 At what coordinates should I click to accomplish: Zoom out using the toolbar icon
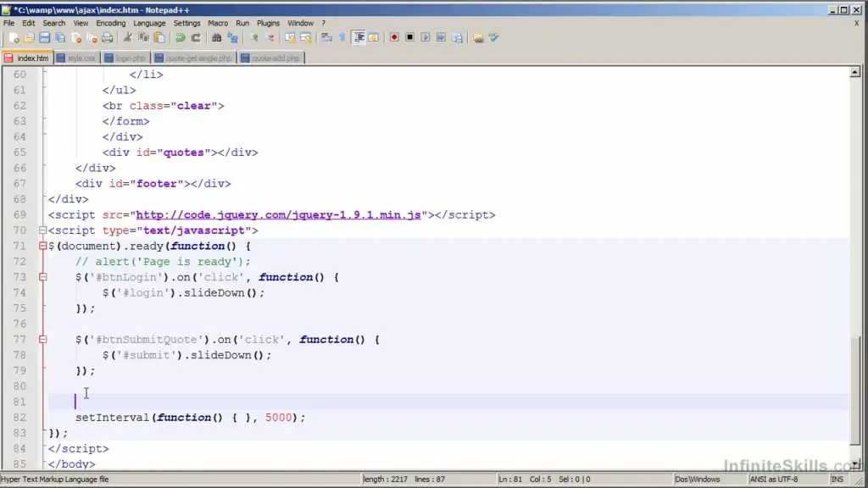click(270, 37)
